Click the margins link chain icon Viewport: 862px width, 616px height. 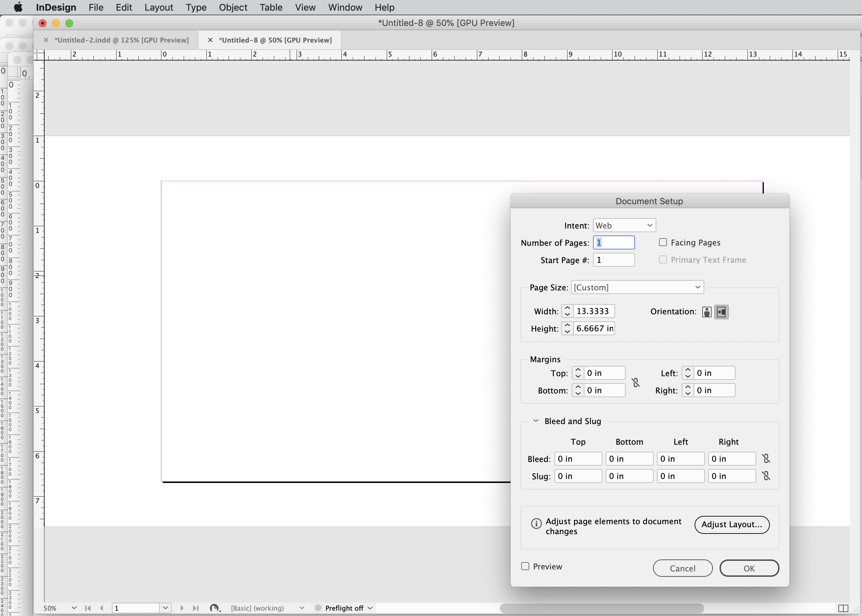coord(636,382)
